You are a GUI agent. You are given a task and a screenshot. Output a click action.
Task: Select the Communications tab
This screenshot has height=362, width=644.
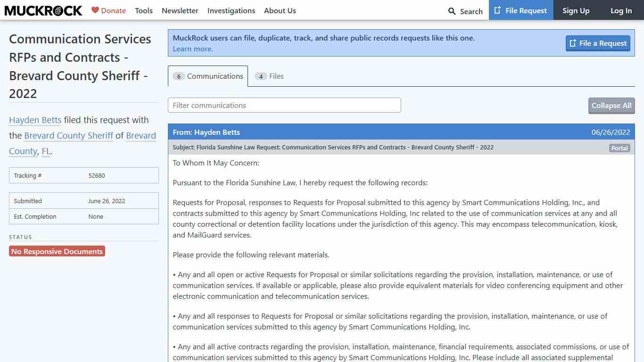coord(208,76)
